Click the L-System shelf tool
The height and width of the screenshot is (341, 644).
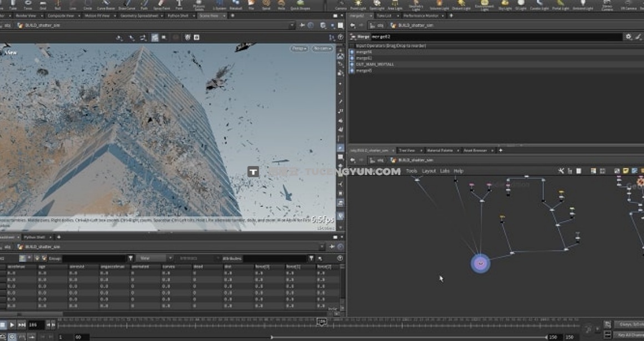click(x=220, y=4)
